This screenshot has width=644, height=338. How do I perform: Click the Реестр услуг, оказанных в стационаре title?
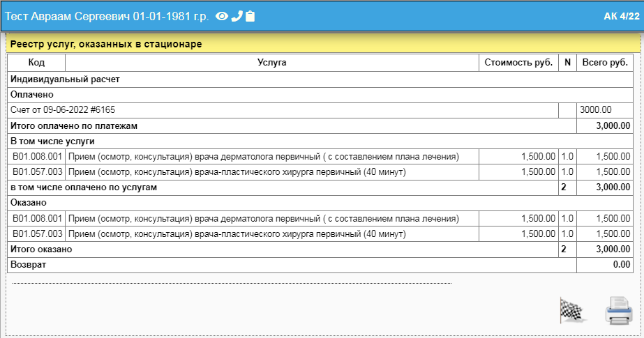point(106,44)
